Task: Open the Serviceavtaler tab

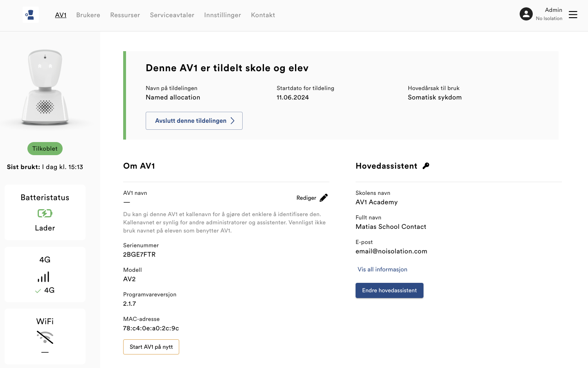Action: coord(172,15)
